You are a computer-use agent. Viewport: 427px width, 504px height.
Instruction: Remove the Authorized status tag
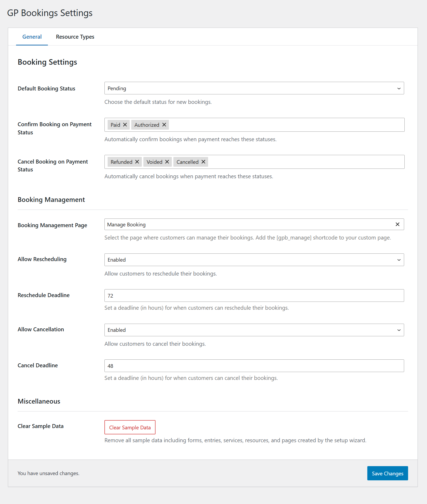tap(164, 125)
